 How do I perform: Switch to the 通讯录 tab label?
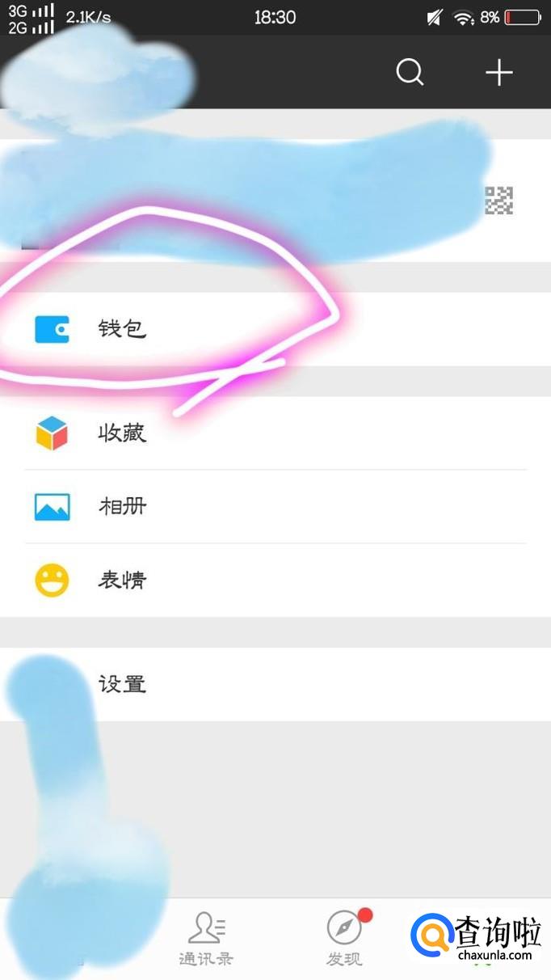coord(206,959)
